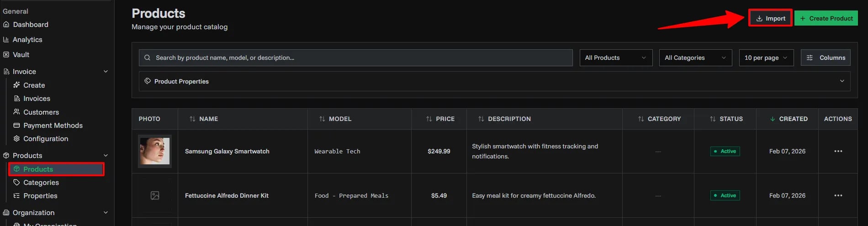Click the Import button
Image resolution: width=868 pixels, height=226 pixels.
770,18
